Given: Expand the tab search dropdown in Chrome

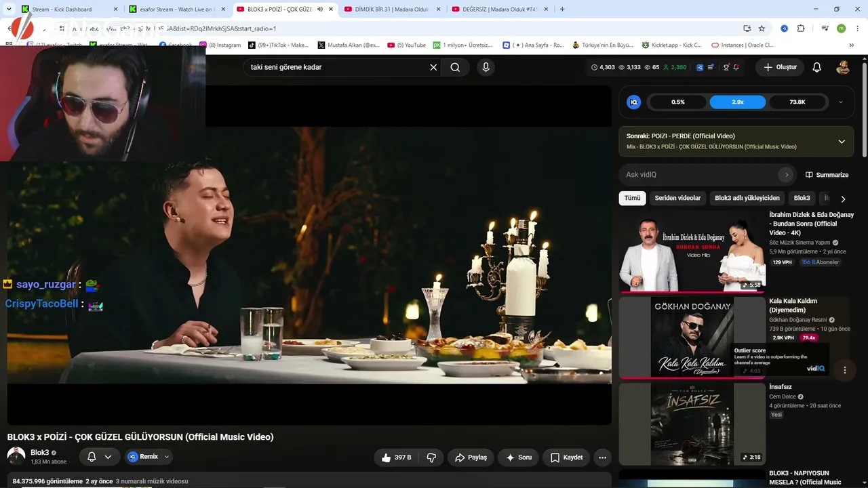Looking at the screenshot, I should click(x=10, y=9).
